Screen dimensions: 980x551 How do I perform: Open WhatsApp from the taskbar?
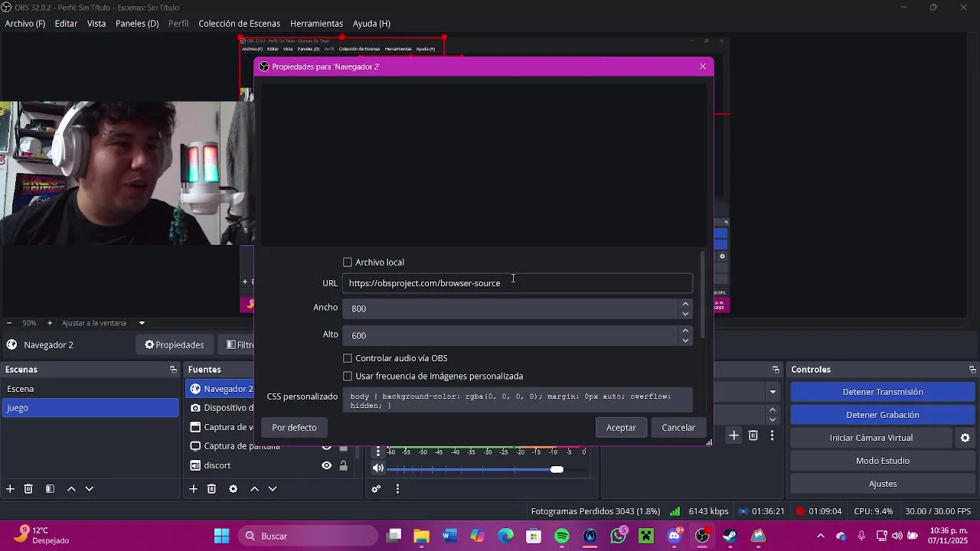point(619,536)
